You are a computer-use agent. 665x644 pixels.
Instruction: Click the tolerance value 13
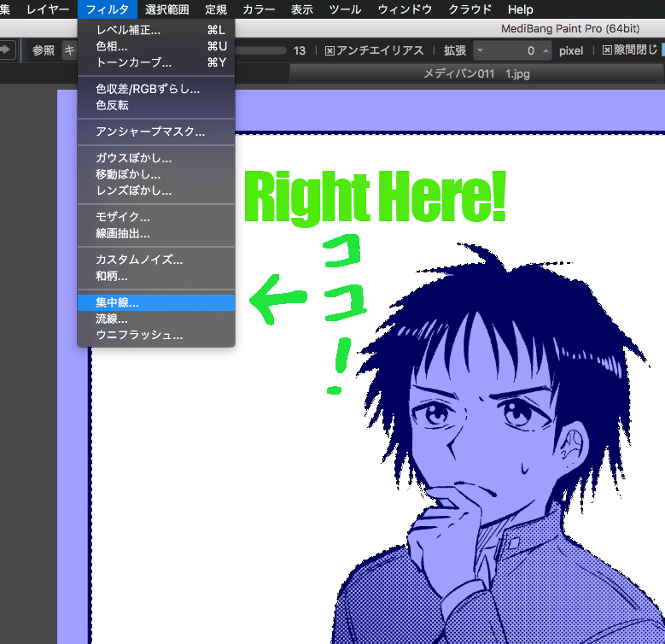[x=300, y=51]
